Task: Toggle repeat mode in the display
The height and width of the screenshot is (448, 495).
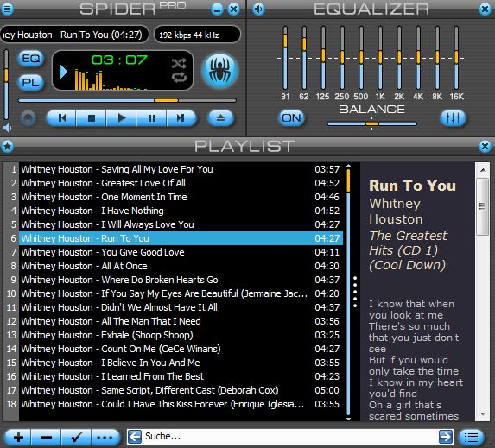Action: click(179, 78)
